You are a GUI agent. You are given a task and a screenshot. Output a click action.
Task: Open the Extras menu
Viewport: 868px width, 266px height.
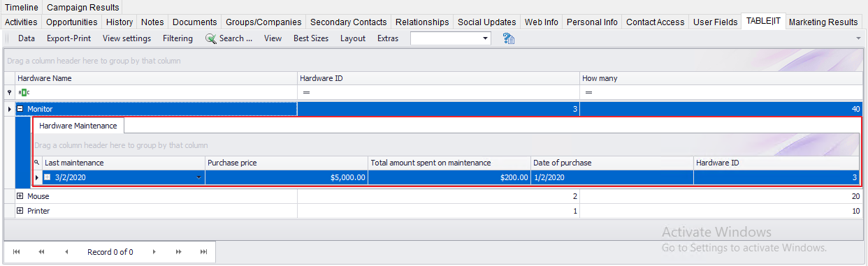pos(388,38)
